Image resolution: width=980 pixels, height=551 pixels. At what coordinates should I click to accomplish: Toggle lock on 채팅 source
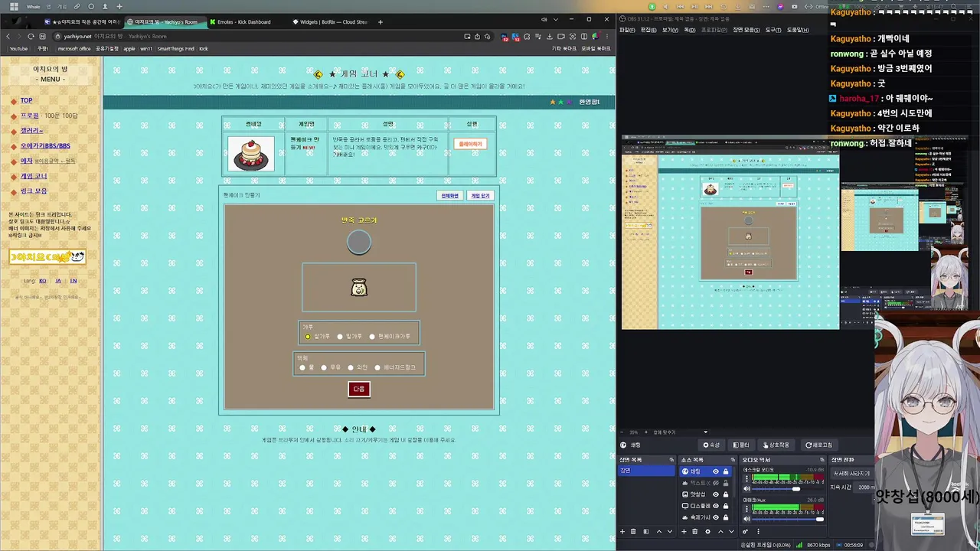point(726,471)
